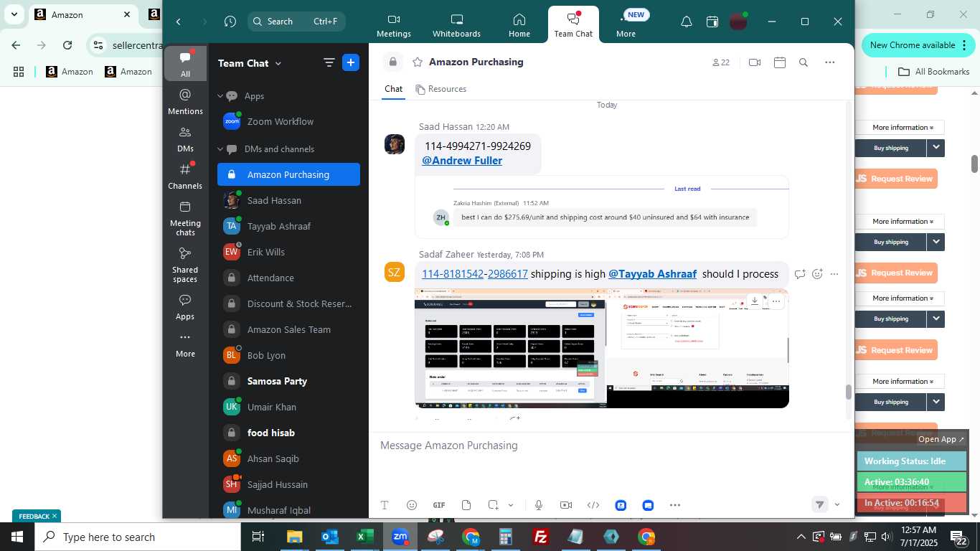Open the notifications bell
Image resolution: width=980 pixels, height=551 pixels.
tap(686, 22)
